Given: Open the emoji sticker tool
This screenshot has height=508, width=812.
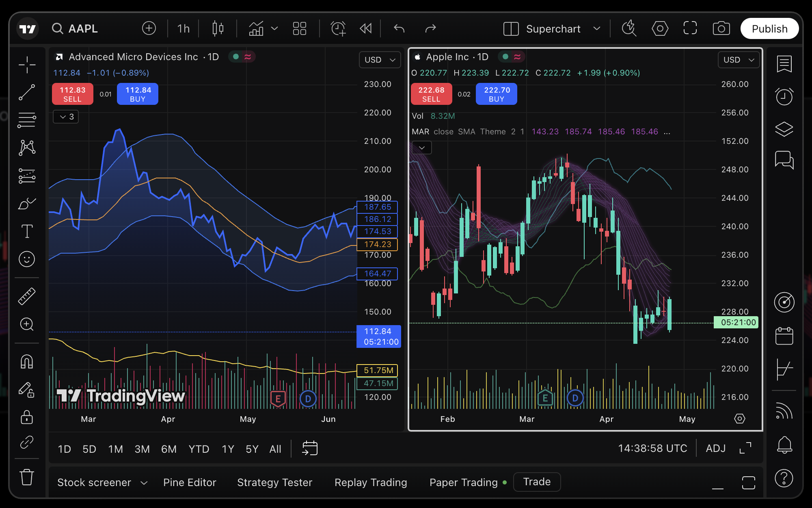Looking at the screenshot, I should 27,259.
